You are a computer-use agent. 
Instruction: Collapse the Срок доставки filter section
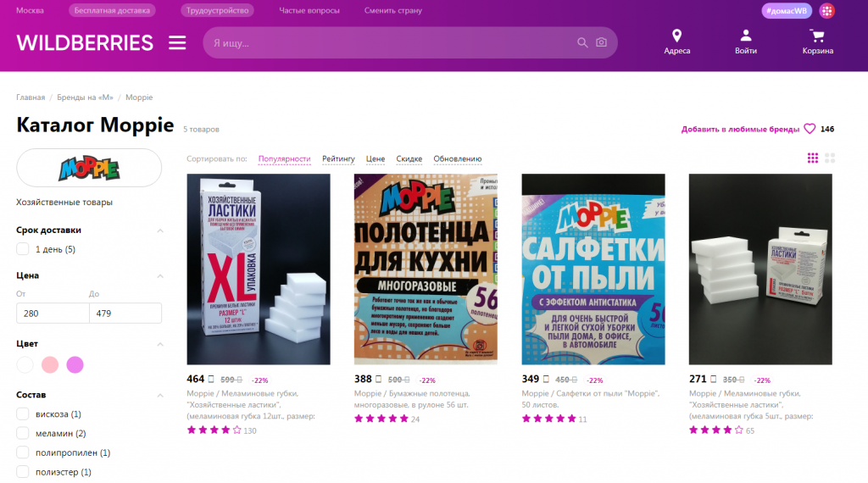pos(160,230)
